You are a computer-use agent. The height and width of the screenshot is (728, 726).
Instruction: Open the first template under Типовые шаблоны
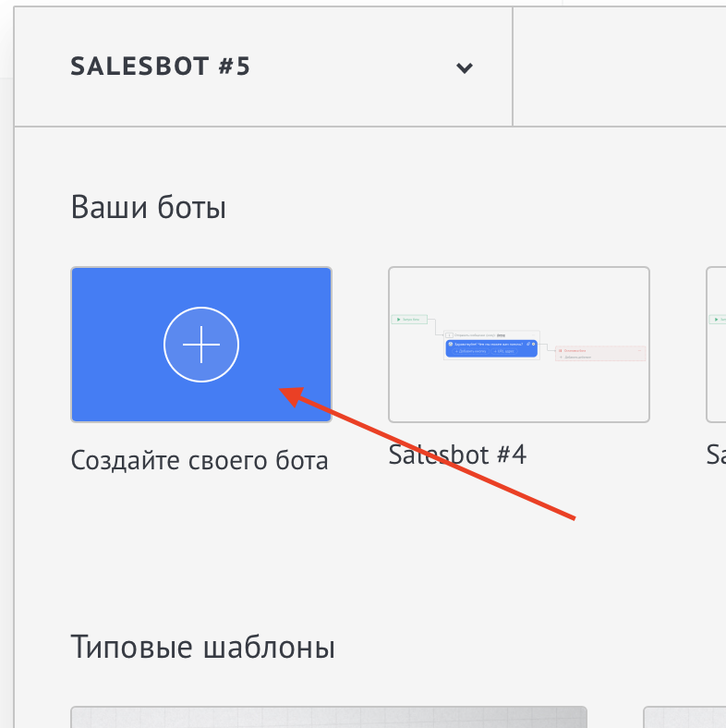pyautogui.click(x=329, y=717)
